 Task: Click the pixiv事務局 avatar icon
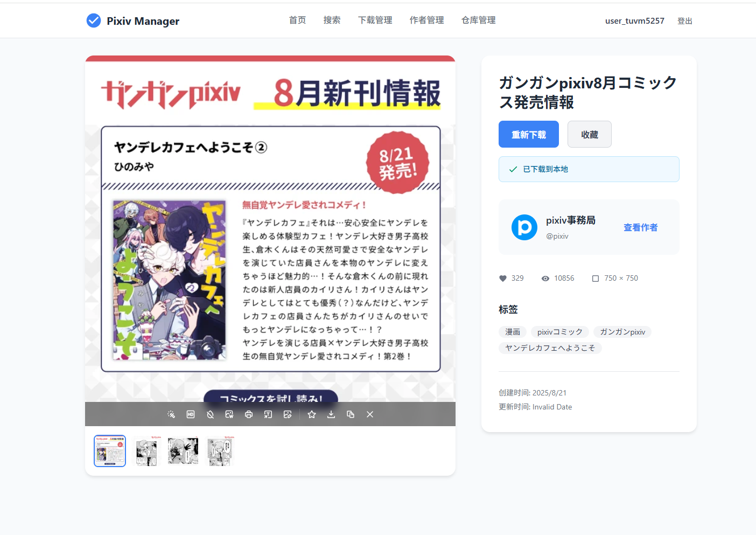[x=524, y=227]
